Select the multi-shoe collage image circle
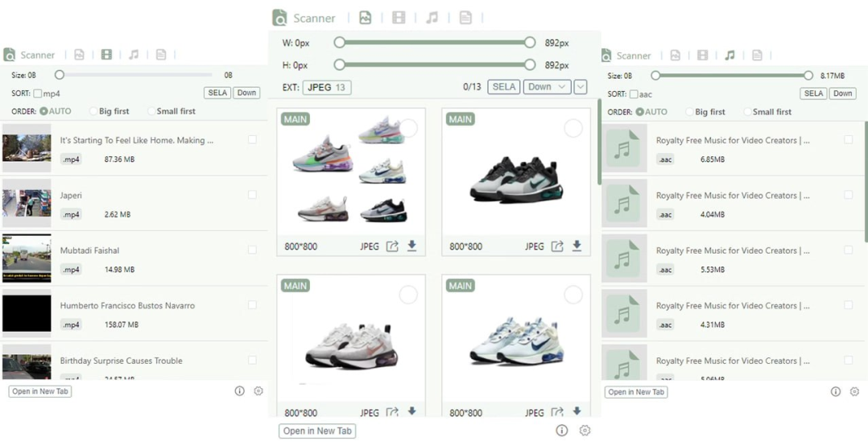 [x=408, y=128]
